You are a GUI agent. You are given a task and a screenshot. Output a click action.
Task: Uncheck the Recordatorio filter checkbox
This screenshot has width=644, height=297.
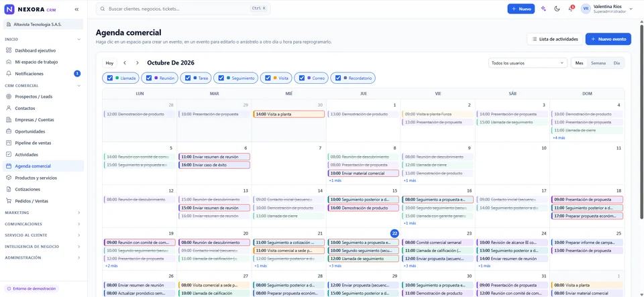click(x=338, y=78)
